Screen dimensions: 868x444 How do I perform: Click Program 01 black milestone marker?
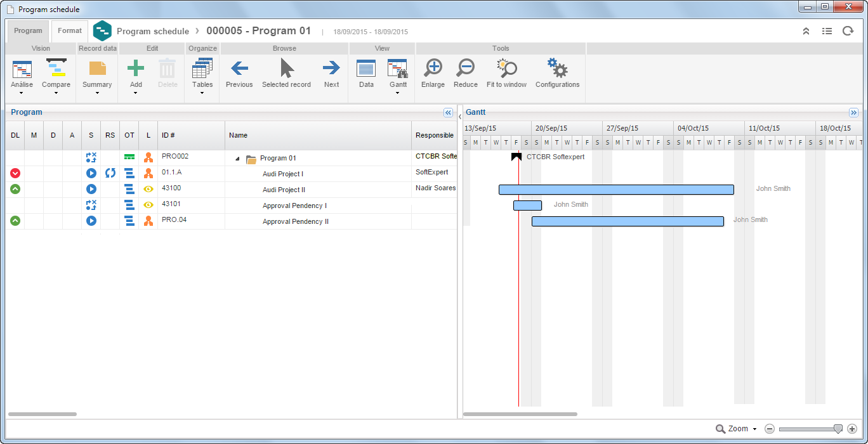click(516, 157)
